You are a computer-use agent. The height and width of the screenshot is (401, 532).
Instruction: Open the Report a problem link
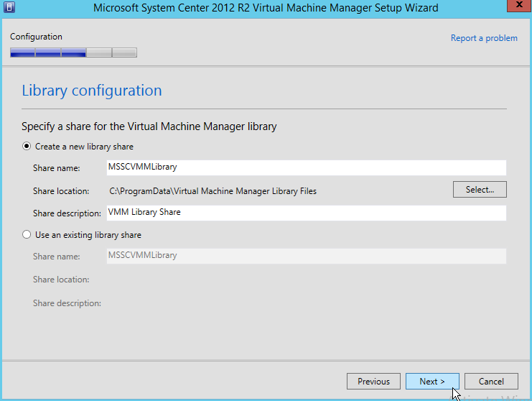(483, 38)
